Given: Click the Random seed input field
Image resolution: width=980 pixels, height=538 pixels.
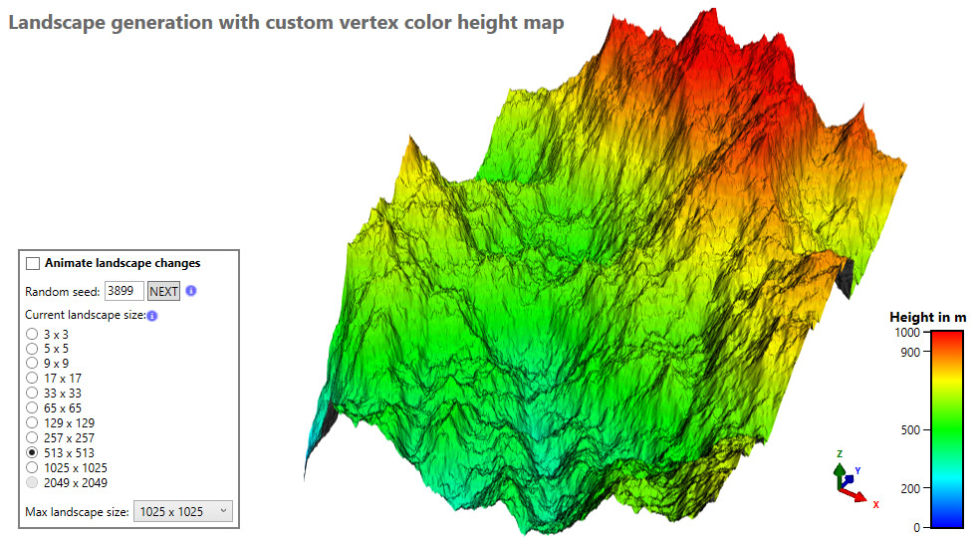Looking at the screenshot, I should [x=123, y=291].
